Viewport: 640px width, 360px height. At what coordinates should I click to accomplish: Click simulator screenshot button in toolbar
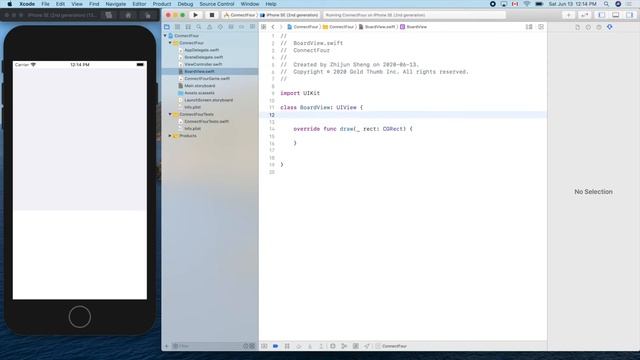109,15
